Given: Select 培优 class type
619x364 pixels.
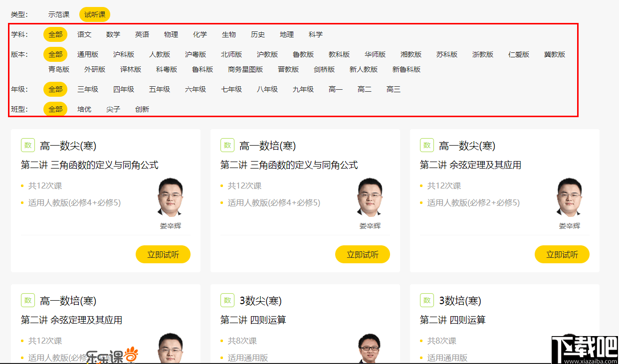Looking at the screenshot, I should 84,109.
